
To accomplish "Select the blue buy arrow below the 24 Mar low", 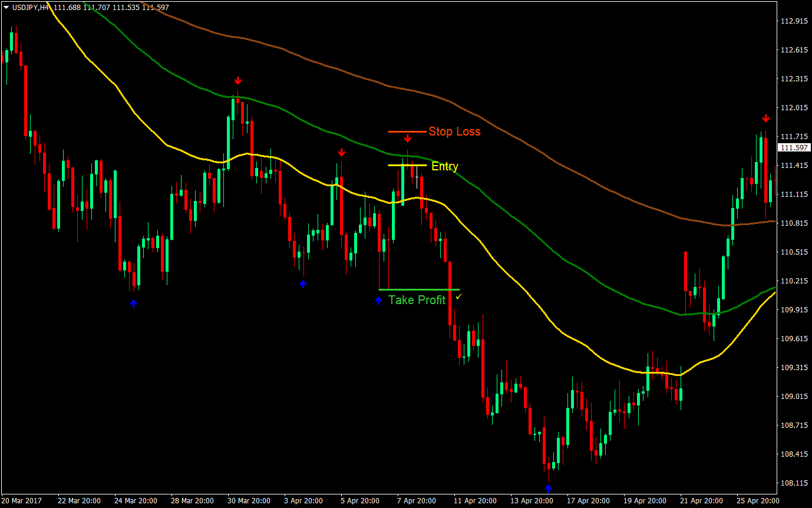I will click(x=134, y=304).
